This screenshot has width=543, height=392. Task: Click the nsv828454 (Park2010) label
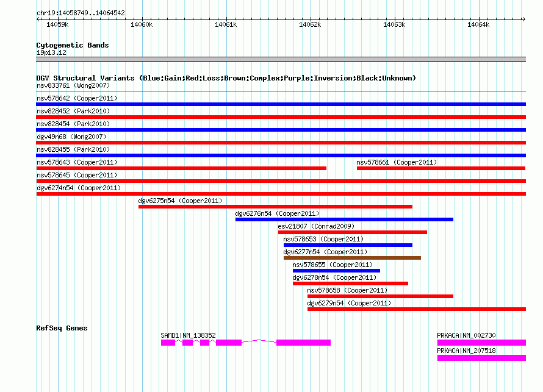[73, 124]
